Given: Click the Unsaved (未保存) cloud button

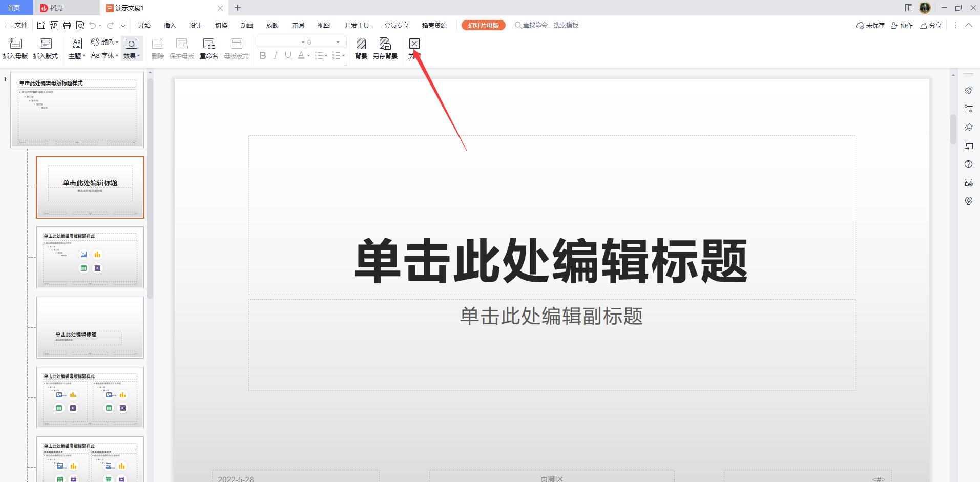Looking at the screenshot, I should click(x=870, y=25).
